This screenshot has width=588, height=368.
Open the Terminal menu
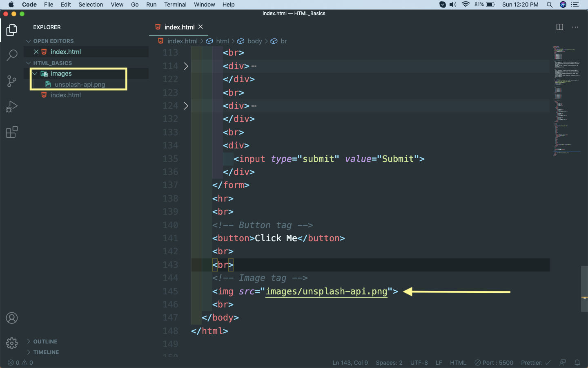175,4
